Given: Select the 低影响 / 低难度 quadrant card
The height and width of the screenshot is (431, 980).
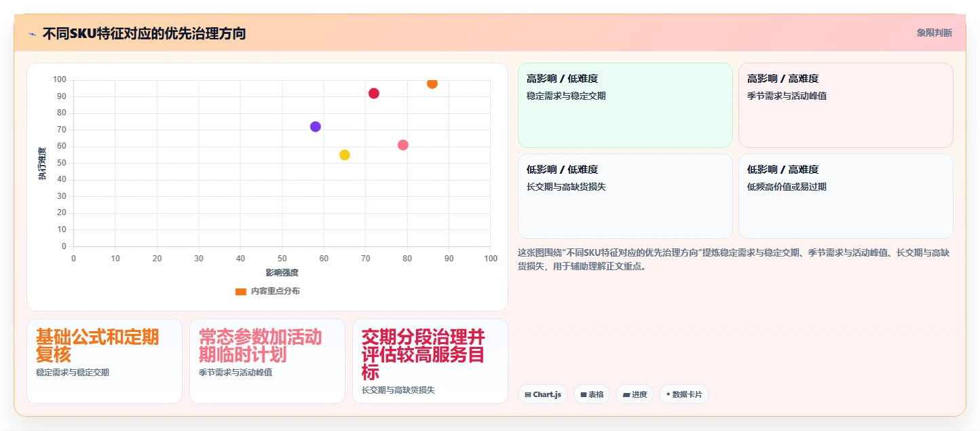Looking at the screenshot, I should [625, 196].
